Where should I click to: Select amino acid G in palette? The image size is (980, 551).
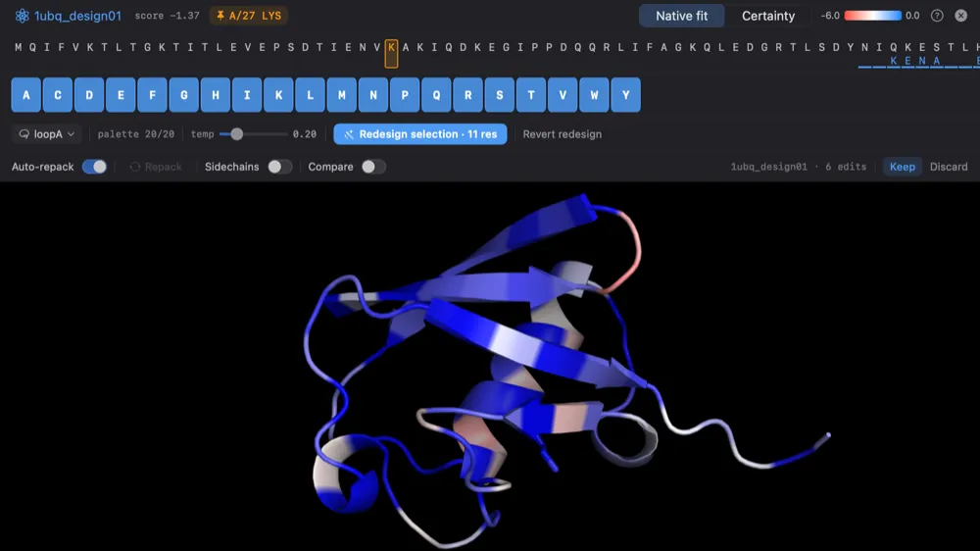coord(184,95)
